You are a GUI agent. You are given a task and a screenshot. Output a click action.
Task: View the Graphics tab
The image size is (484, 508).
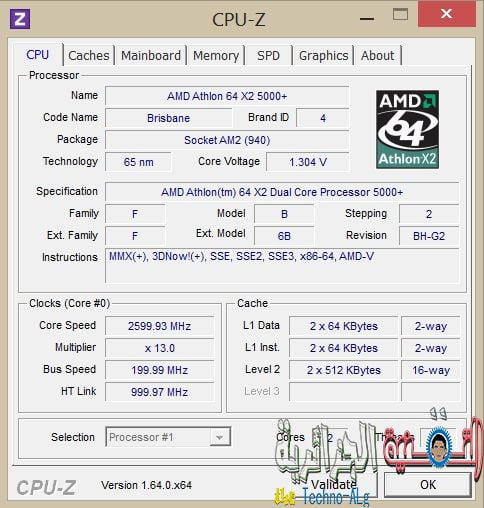tap(323, 56)
